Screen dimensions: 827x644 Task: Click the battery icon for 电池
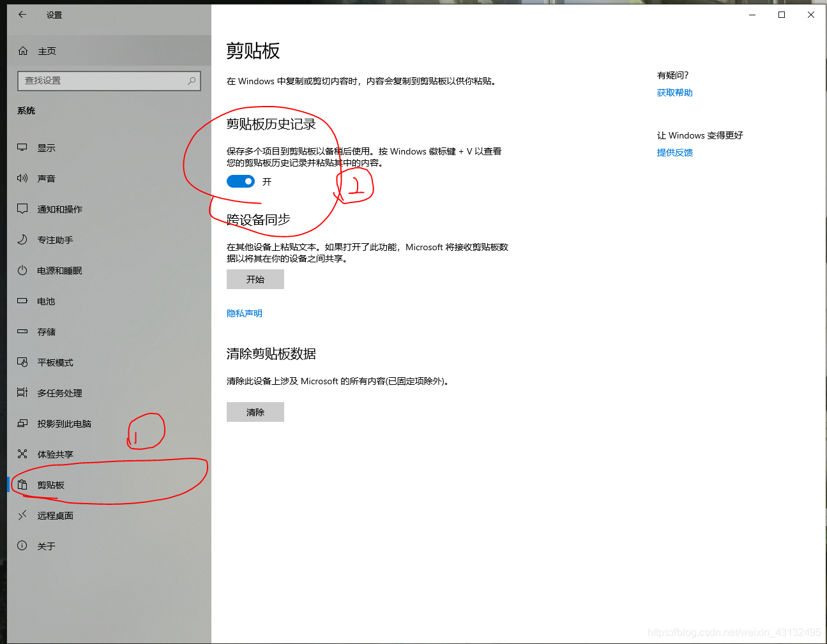pyautogui.click(x=22, y=301)
